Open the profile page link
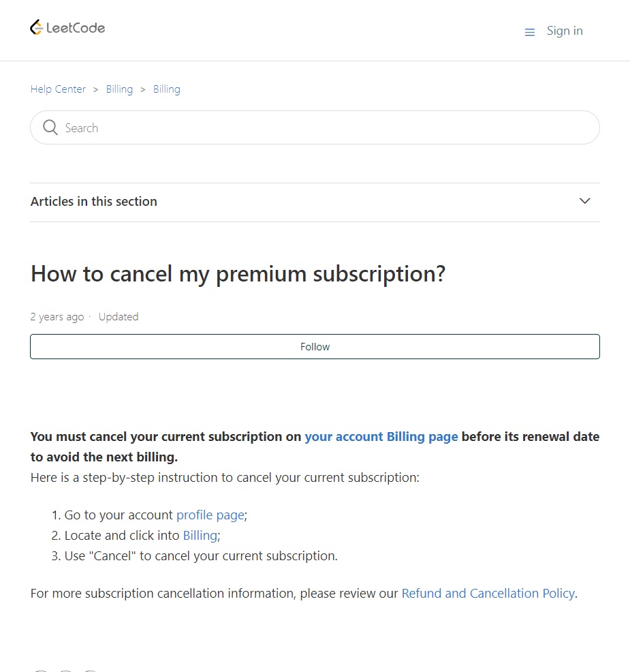 210,515
